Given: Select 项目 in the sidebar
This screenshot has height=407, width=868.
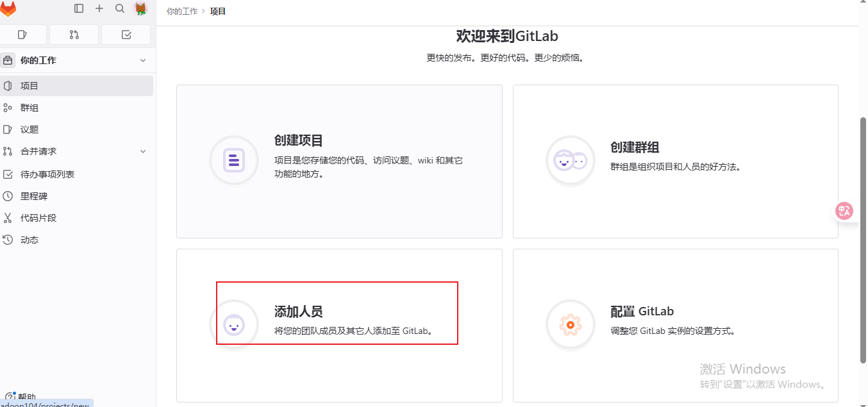Looking at the screenshot, I should (x=76, y=86).
